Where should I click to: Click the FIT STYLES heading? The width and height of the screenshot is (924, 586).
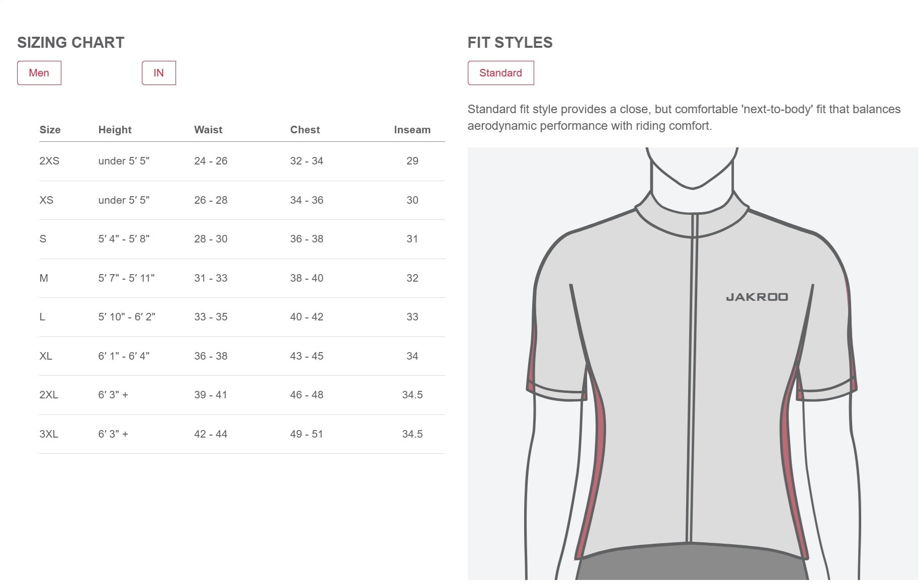point(510,43)
